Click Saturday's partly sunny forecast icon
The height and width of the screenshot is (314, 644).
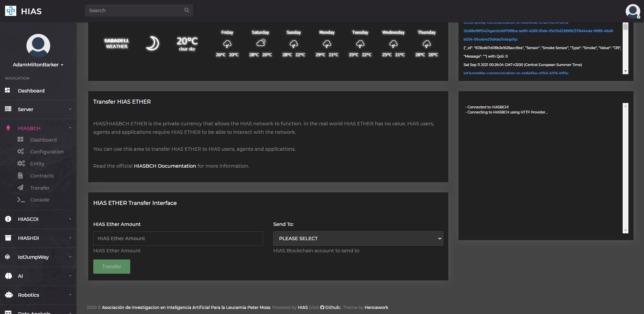pos(261,43)
